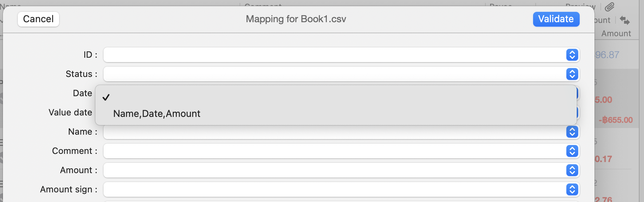The image size is (644, 202).
Task: Click the Amount column header
Action: (616, 33)
